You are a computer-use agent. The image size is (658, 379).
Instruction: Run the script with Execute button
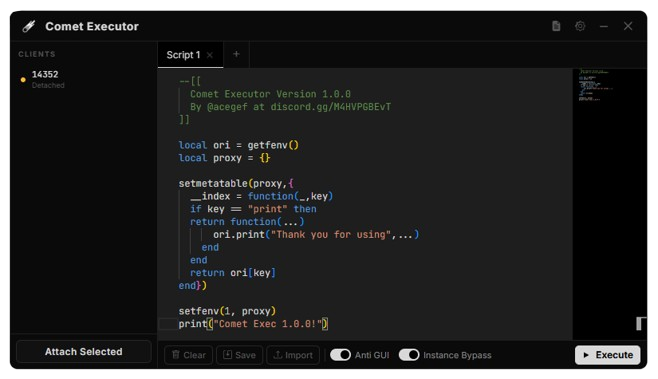coord(607,355)
